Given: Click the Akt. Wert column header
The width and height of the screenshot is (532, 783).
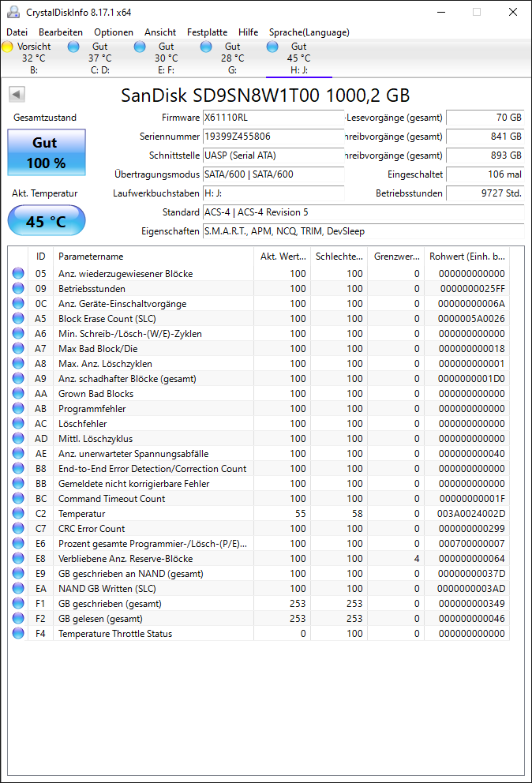Looking at the screenshot, I should 283,257.
